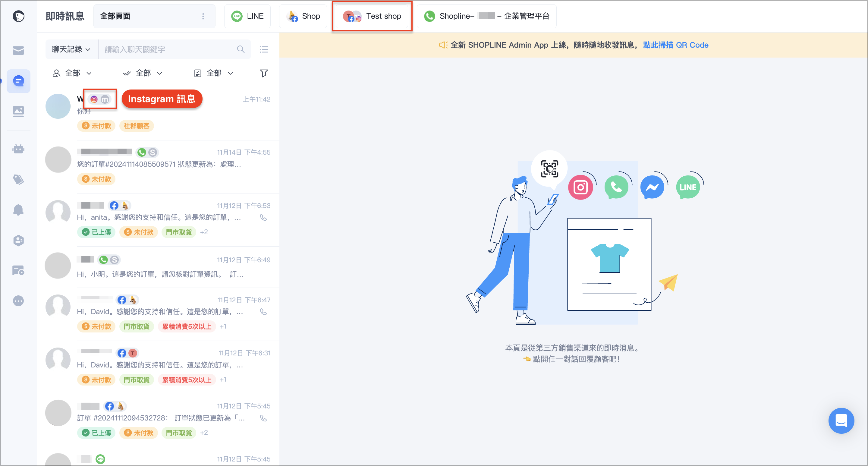The image size is (868, 466).
Task: Switch to the Shop channel tab
Action: [x=303, y=16]
